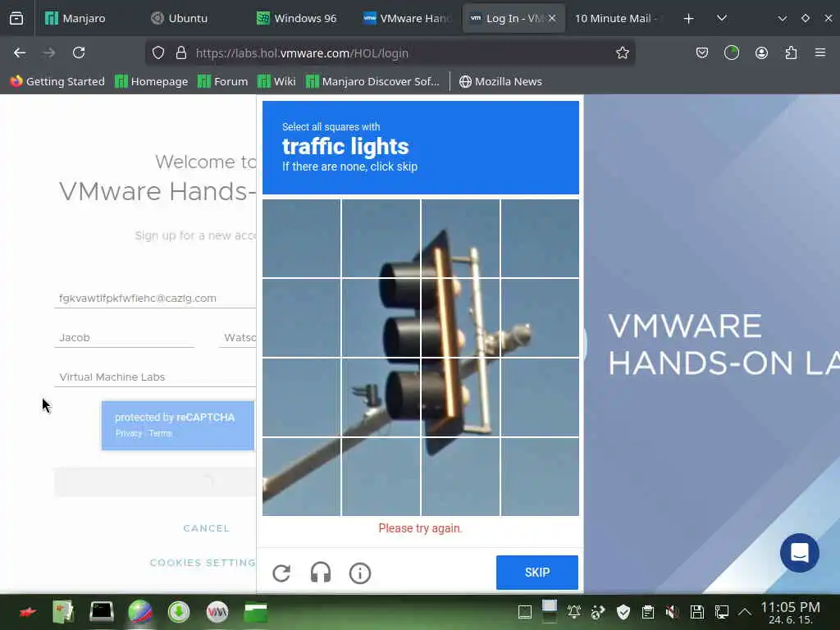The height and width of the screenshot is (630, 840).
Task: Reload the captcha challenge
Action: [x=281, y=573]
